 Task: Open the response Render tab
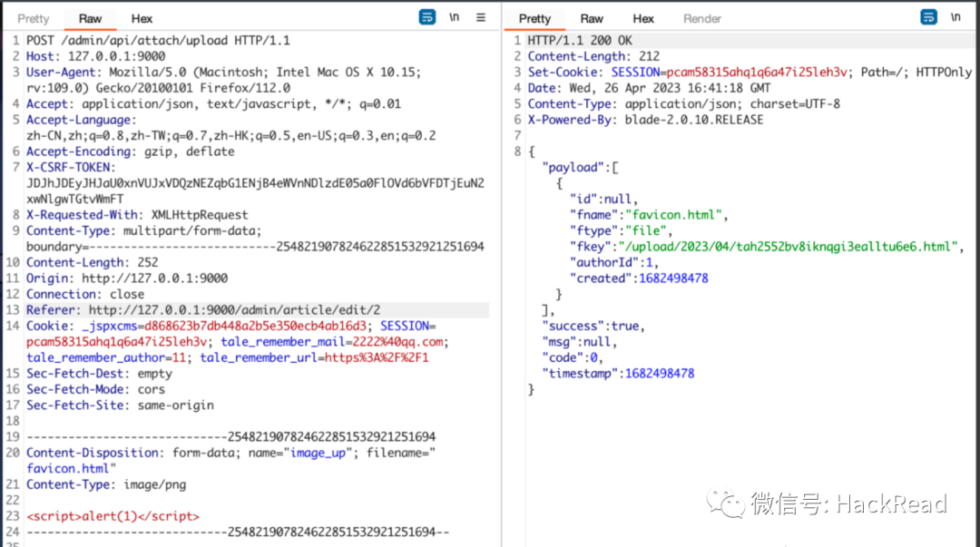(701, 19)
